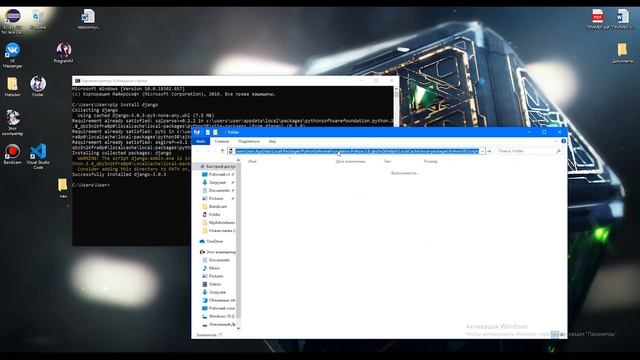Select Быстрый доступ in navigation pane
This screenshot has width=640, height=360.
pyautogui.click(x=218, y=167)
